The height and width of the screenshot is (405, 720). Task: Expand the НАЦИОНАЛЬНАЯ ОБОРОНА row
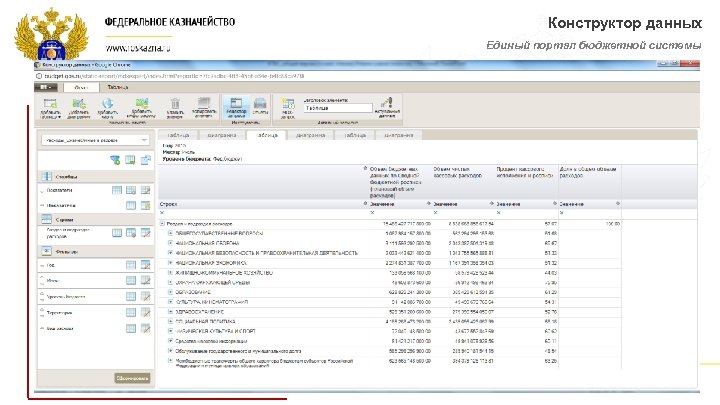click(170, 243)
